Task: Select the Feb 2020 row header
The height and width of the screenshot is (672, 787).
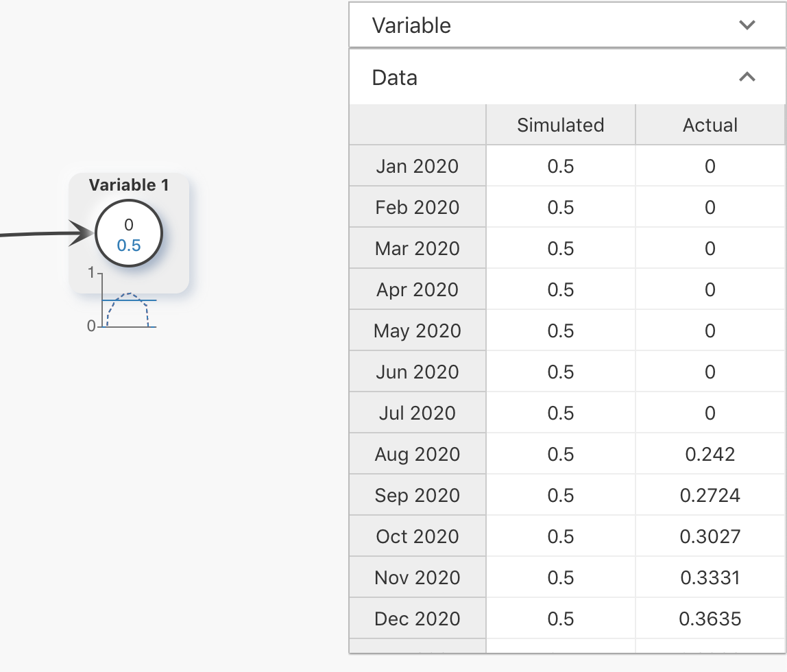Action: 417,207
